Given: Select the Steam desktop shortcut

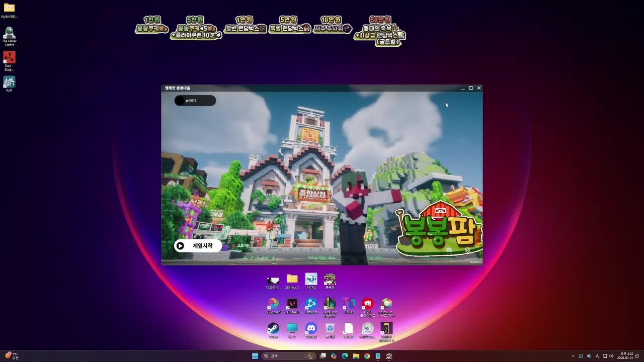Looking at the screenshot, I should tap(273, 331).
